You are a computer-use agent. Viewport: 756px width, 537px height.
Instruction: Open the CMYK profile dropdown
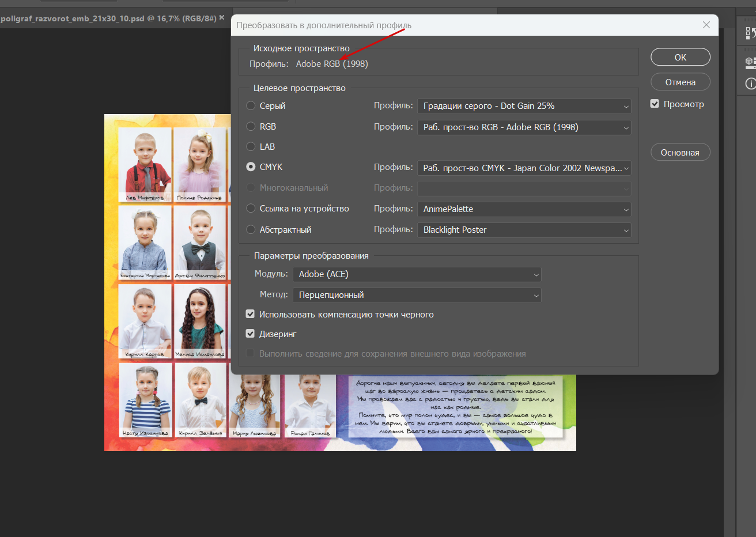click(524, 168)
